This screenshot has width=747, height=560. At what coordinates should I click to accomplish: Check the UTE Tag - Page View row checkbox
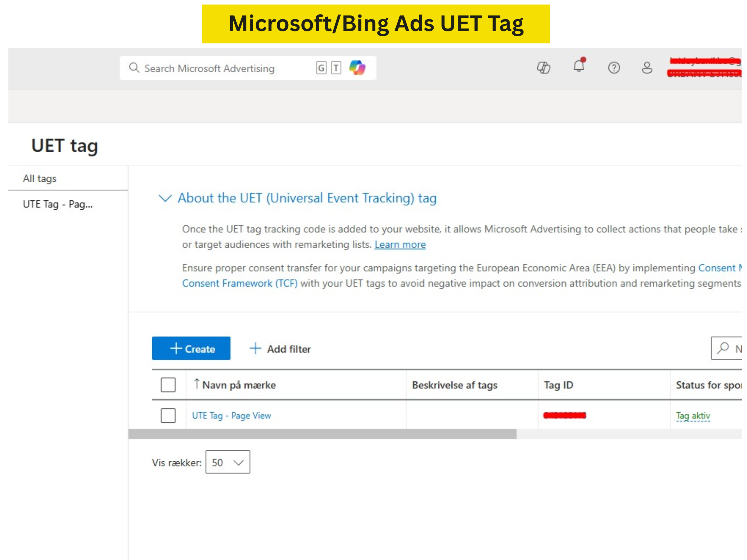point(168,416)
